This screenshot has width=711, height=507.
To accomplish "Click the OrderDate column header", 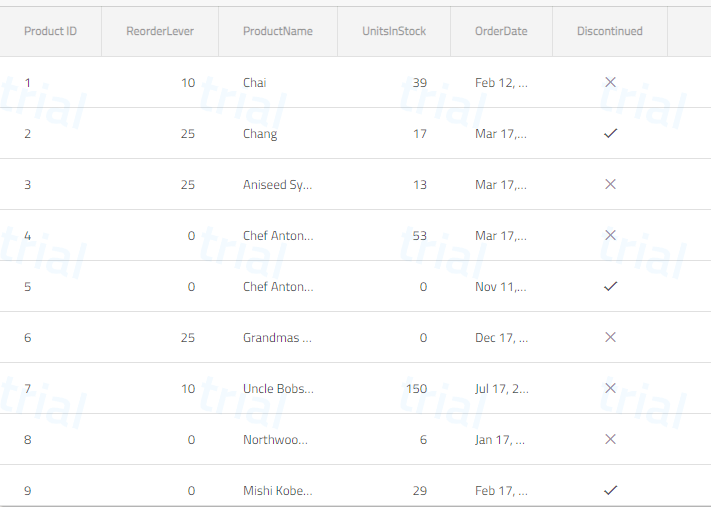I will (501, 31).
